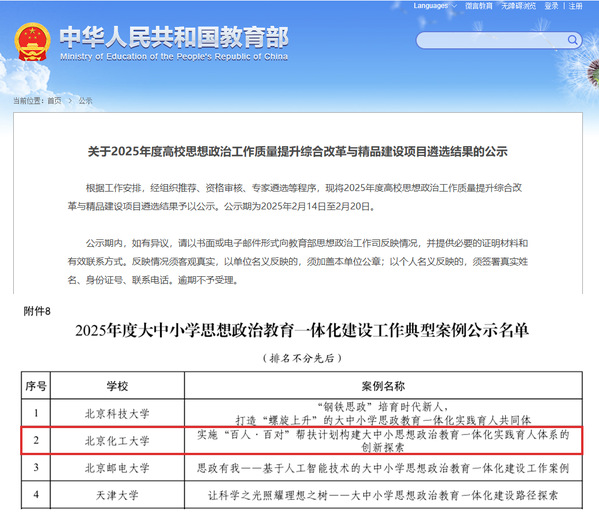Click the paragraph beginning 根据工作安排
Image resolution: width=599 pixels, height=519 pixels.
pos(295,197)
